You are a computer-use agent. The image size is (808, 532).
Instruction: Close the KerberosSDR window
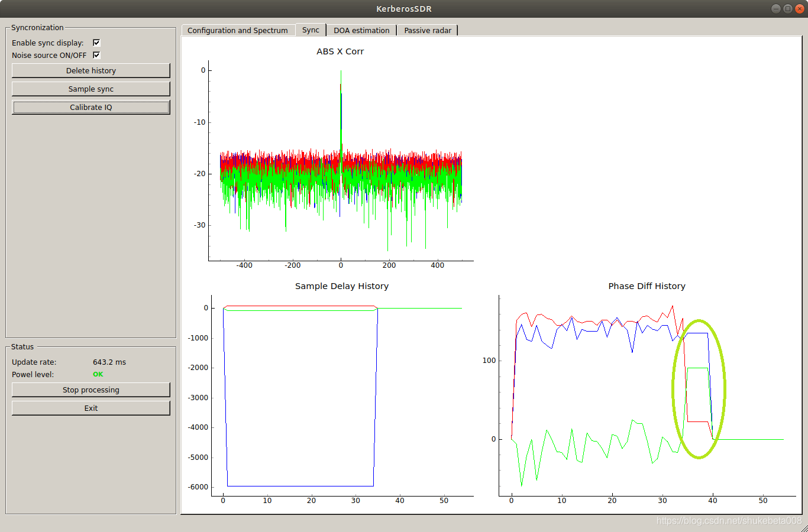(x=800, y=8)
